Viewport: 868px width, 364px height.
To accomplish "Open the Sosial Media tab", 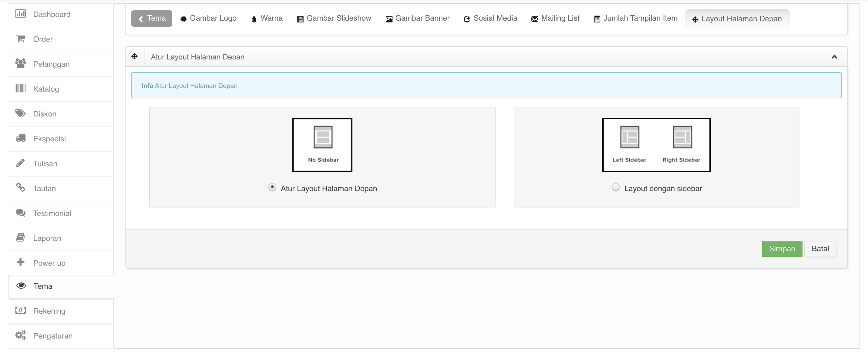I will pyautogui.click(x=490, y=18).
